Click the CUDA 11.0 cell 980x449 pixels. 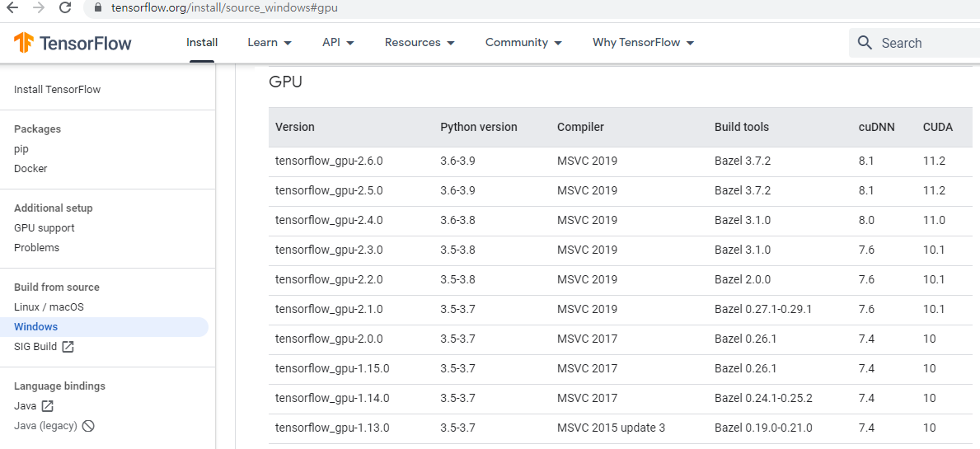pyautogui.click(x=935, y=220)
